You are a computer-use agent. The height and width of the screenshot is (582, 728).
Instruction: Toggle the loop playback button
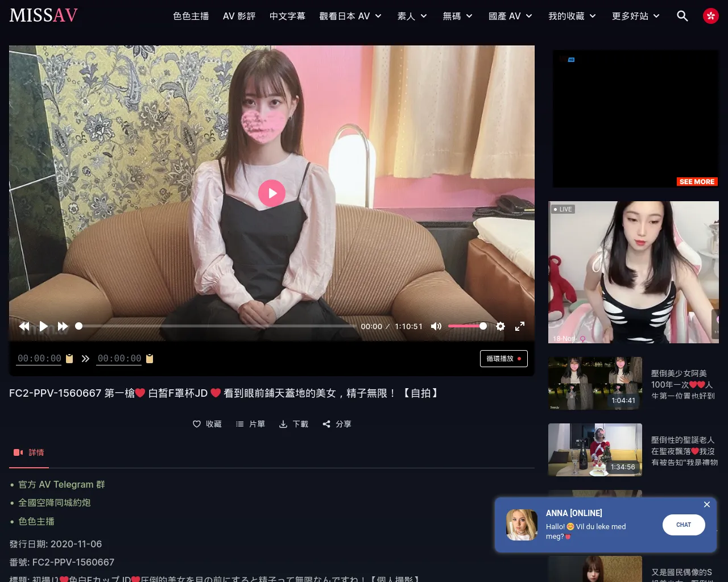[504, 359]
